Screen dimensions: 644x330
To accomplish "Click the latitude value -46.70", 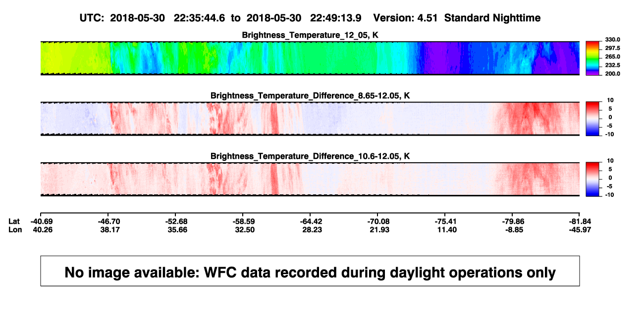I will tap(109, 221).
